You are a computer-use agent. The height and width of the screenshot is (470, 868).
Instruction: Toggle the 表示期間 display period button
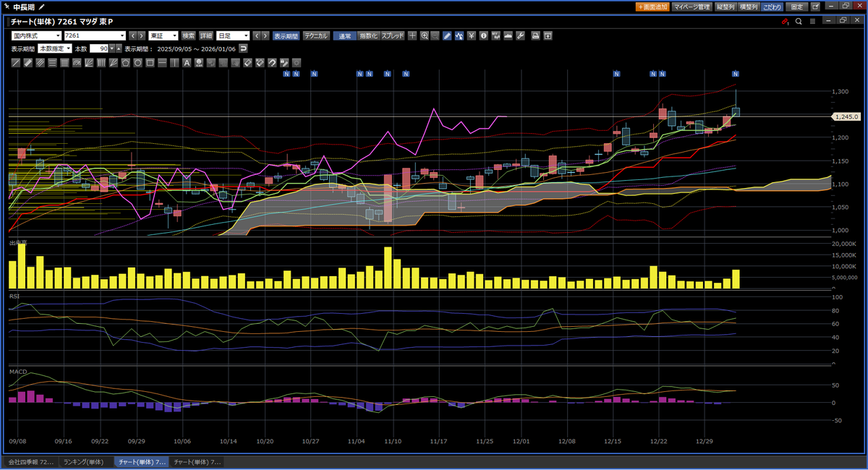click(286, 35)
